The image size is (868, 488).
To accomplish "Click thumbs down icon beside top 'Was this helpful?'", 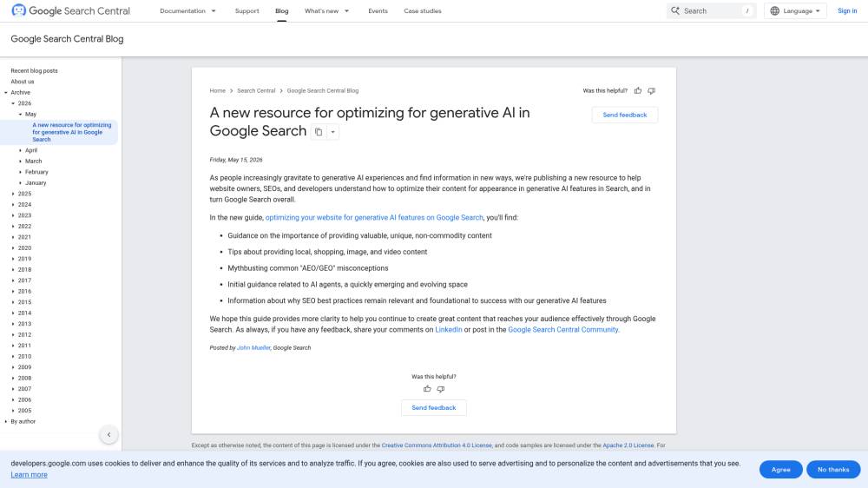I will (652, 90).
